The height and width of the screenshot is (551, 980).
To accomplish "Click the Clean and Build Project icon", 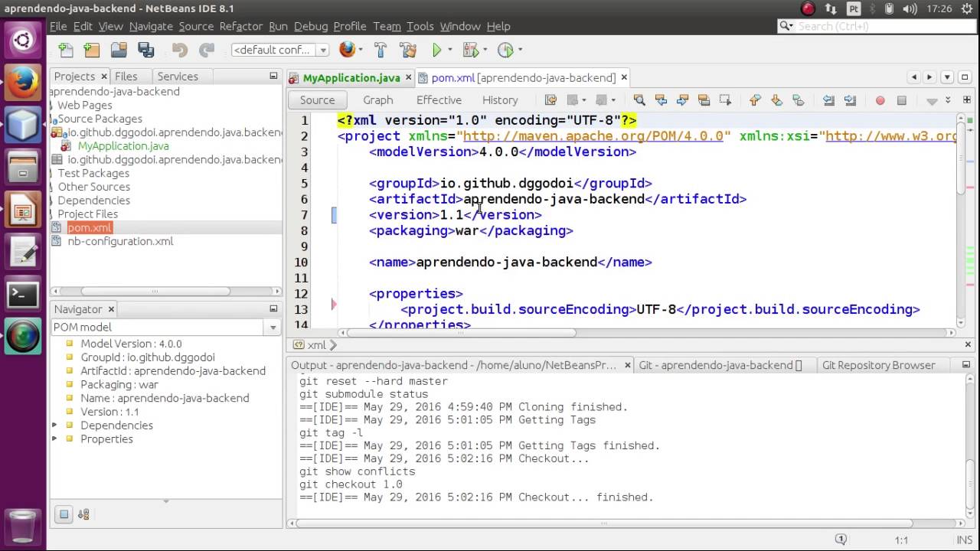I will pyautogui.click(x=407, y=50).
